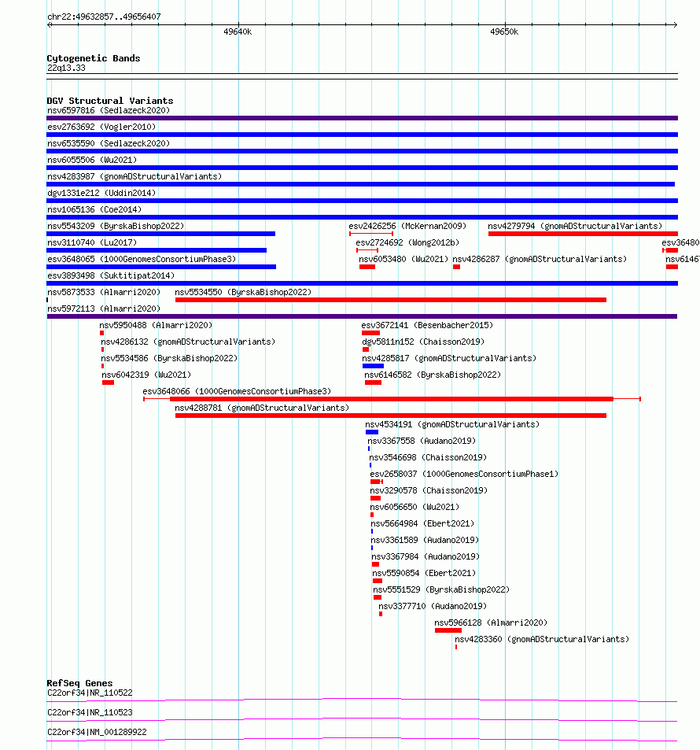700x750 pixels.
Task: Click the 49640k ruler position label
Action: point(238,32)
